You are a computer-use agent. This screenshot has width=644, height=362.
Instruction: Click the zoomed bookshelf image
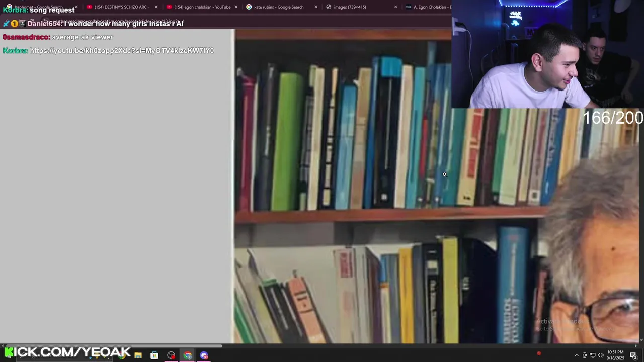click(x=436, y=186)
